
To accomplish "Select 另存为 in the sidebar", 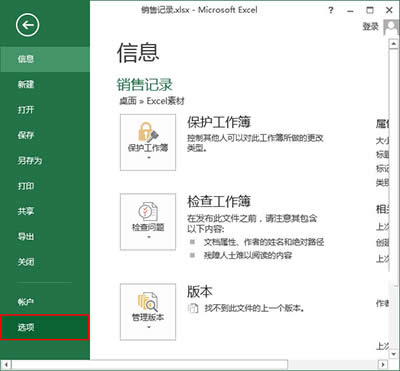I will (x=45, y=161).
